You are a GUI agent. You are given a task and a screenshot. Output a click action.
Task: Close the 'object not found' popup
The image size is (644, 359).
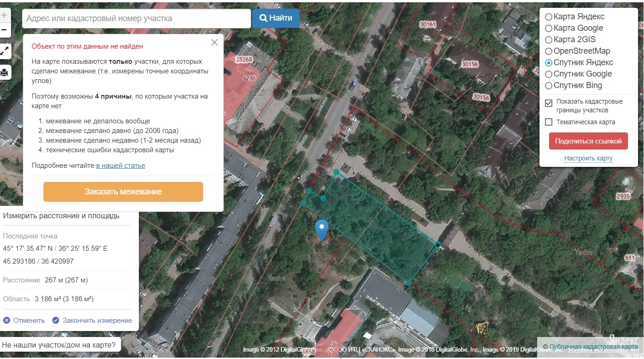pyautogui.click(x=214, y=43)
